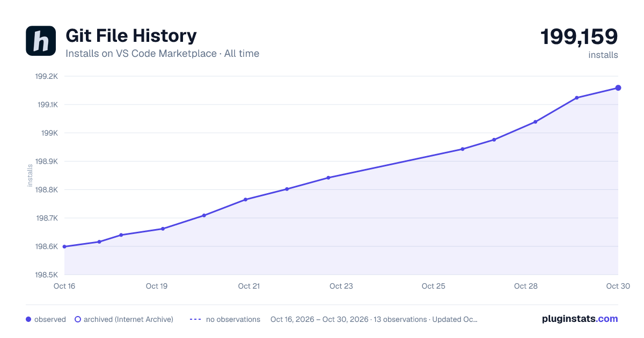Click the Oct 25 x-axis label
The image size is (644, 338).
tap(434, 286)
